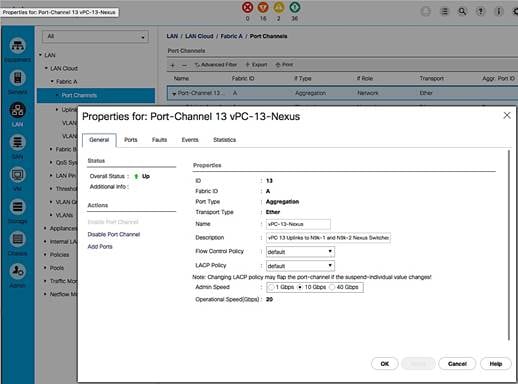Click LAN in the breadcrumb
The image size is (518, 384).
172,36
